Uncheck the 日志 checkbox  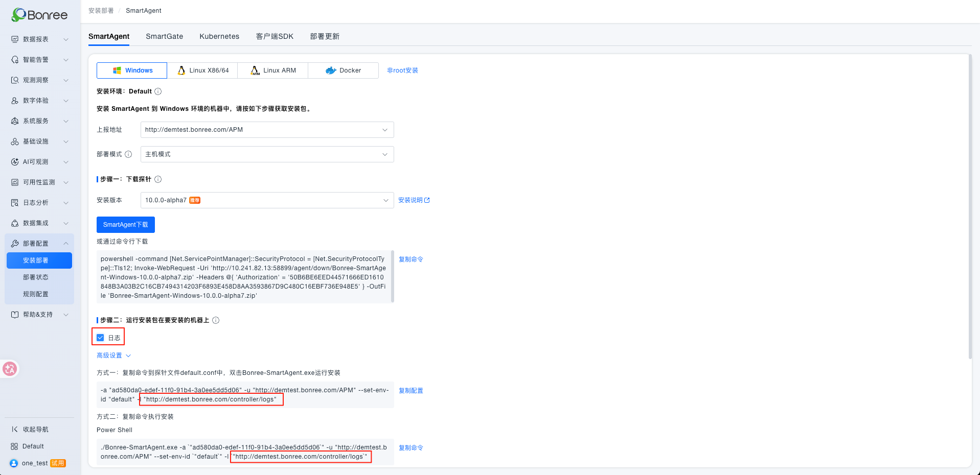coord(100,338)
